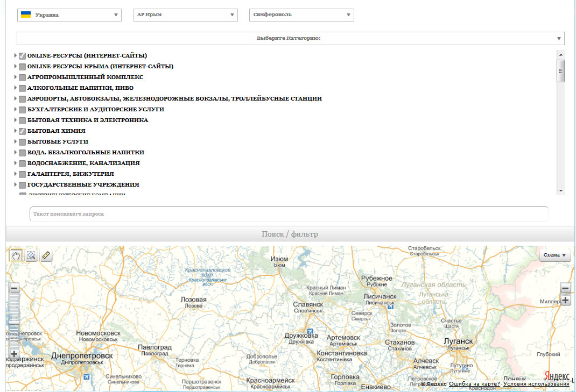Expand the ГАЛАНТЕРЕЯ, БИЖУТЕРИЯ tree node

tap(16, 174)
